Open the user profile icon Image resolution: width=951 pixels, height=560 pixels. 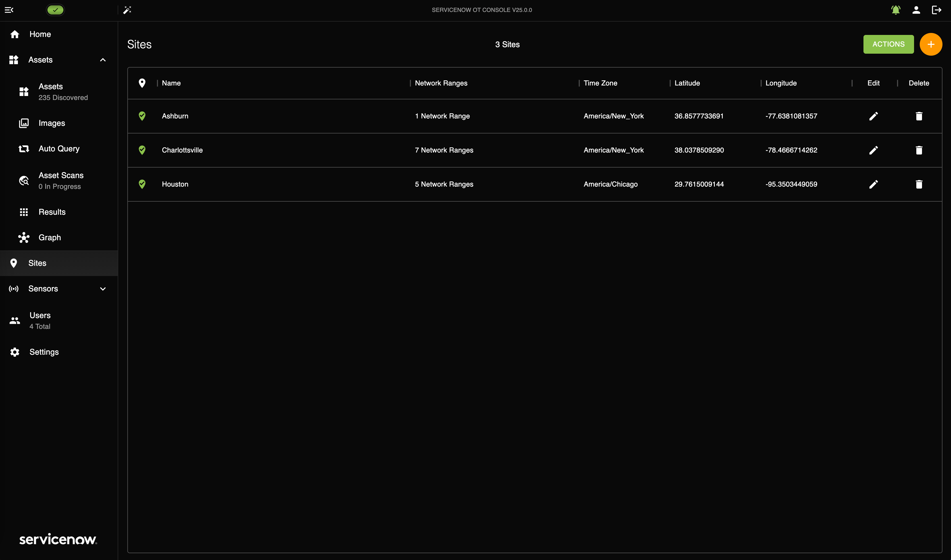point(916,10)
